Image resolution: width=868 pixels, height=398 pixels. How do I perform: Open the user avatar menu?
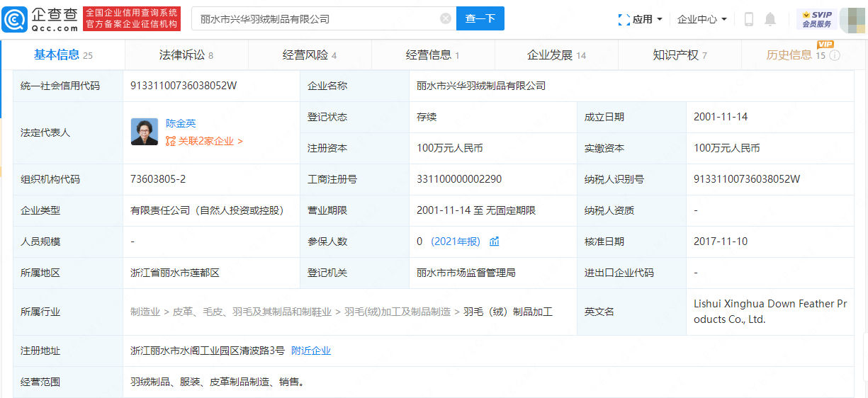pyautogui.click(x=852, y=19)
